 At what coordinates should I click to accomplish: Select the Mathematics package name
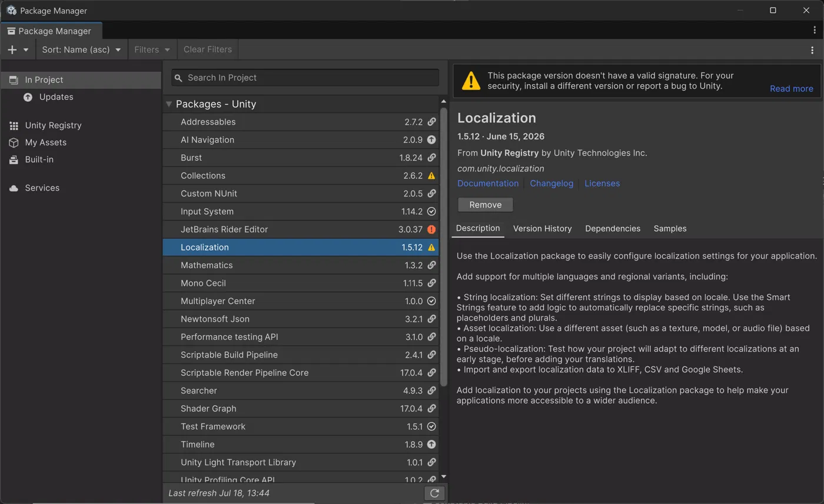click(207, 265)
